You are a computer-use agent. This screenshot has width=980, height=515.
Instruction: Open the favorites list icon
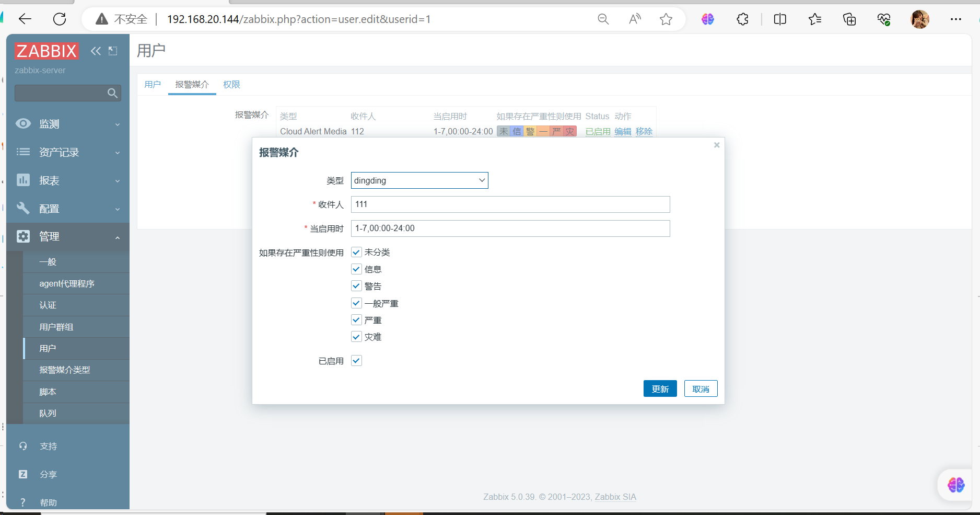[815, 19]
